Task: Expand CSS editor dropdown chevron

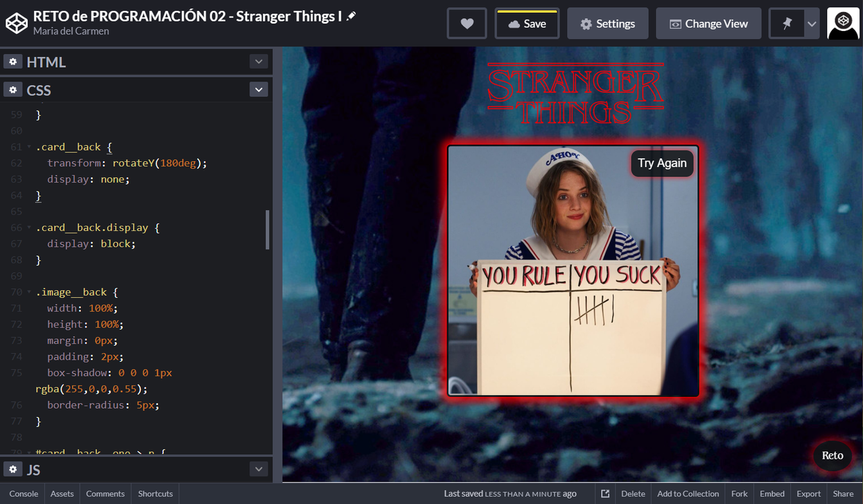Action: click(x=259, y=90)
